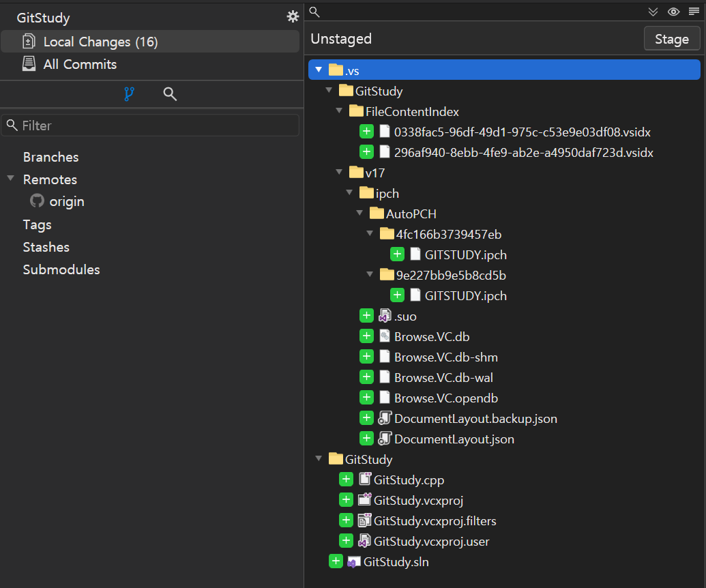Click the Unstaged header label
Viewport: 706px width, 588px height.
coord(341,39)
